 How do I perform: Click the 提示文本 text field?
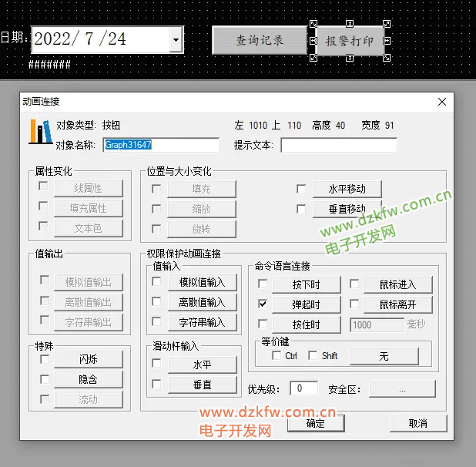coord(339,145)
